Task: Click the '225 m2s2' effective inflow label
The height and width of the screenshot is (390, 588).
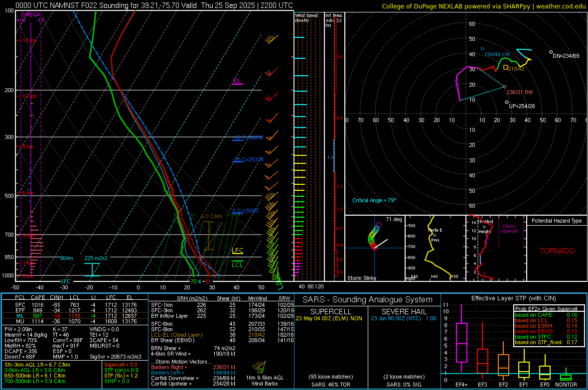Action: (96, 258)
